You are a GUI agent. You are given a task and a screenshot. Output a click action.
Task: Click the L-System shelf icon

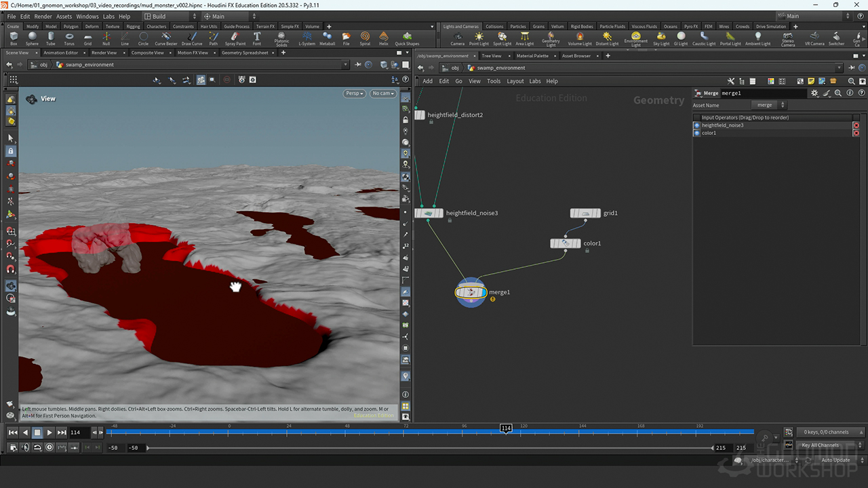307,39
